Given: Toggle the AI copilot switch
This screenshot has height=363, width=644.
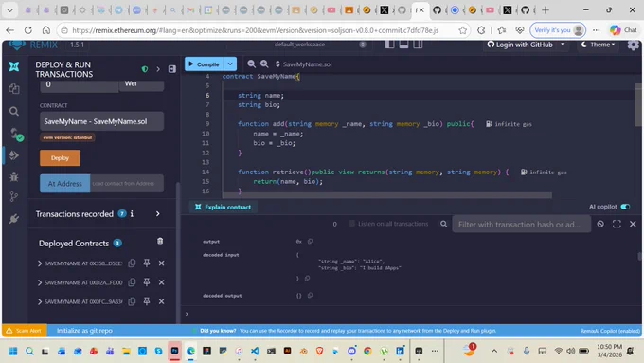Looking at the screenshot, I should point(625,207).
